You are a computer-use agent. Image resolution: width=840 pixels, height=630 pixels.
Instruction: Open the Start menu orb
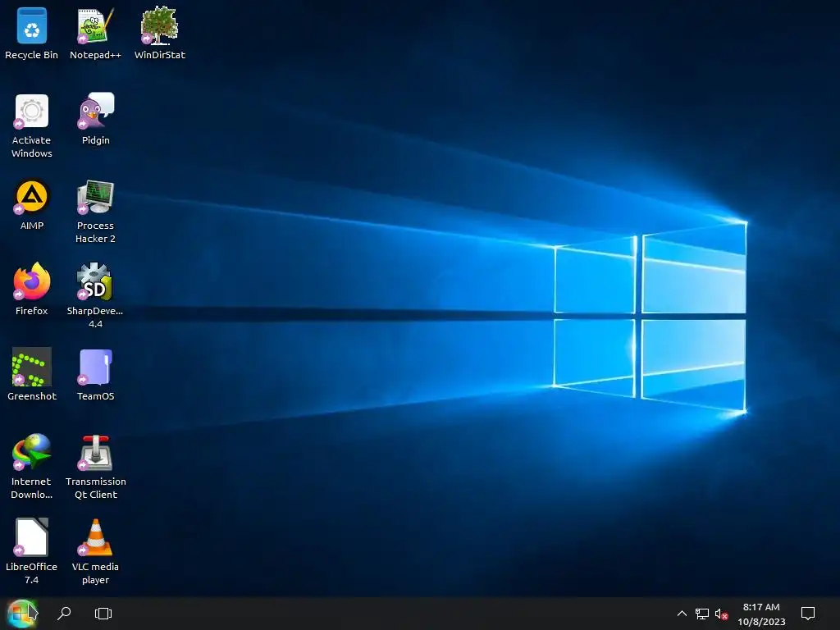pos(22,614)
